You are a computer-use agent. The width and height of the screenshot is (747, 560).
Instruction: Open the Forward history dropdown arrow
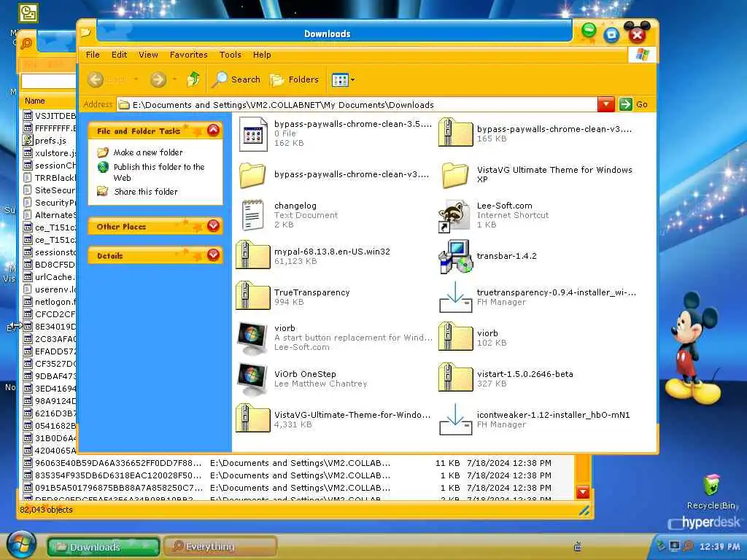[174, 79]
